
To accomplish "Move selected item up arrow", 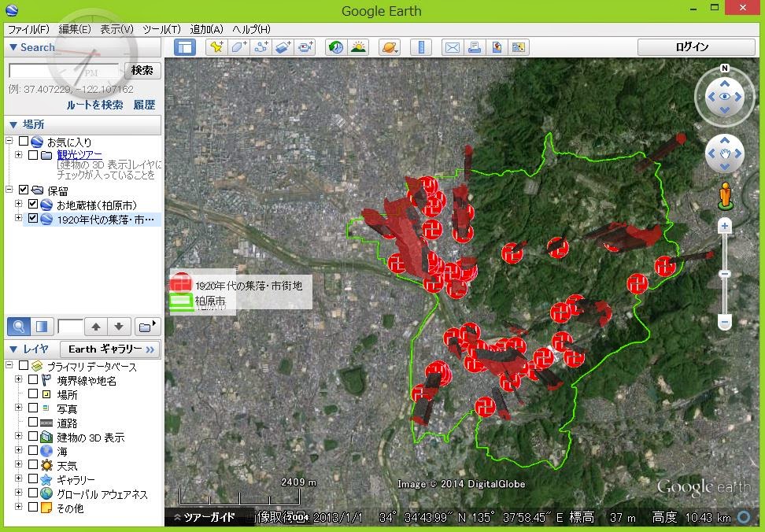I will 96,327.
